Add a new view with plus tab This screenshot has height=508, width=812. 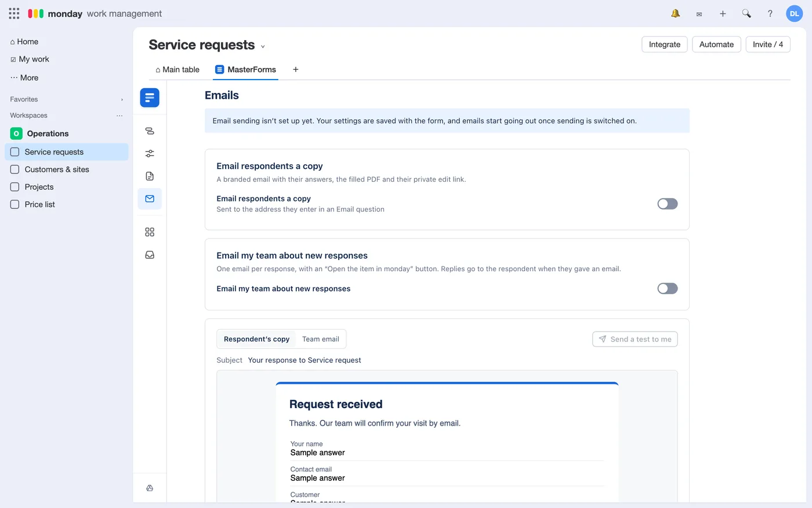(296, 70)
